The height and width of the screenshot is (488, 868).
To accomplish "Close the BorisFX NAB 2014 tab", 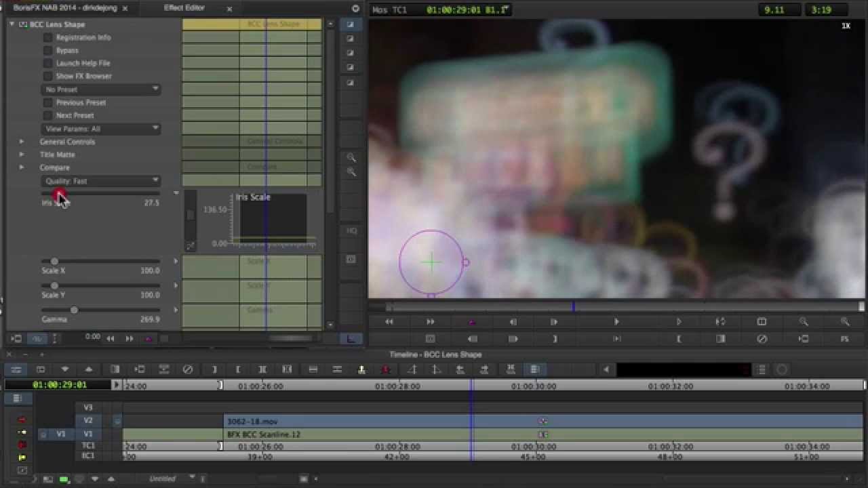I will click(125, 9).
